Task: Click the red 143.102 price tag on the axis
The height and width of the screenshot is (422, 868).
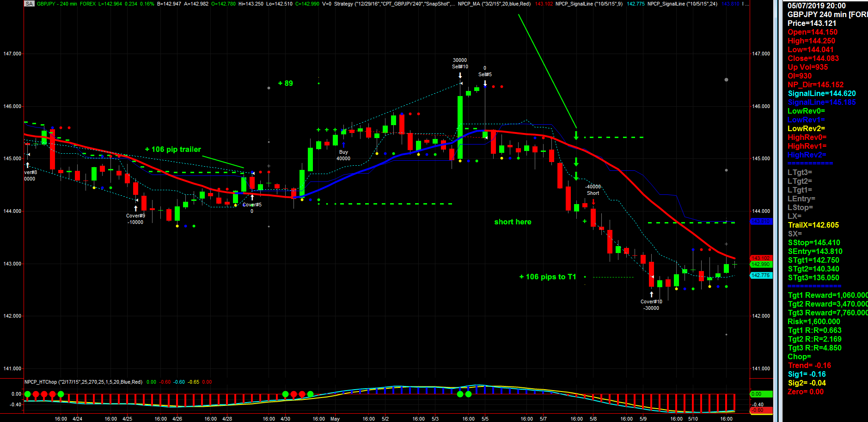Action: pos(761,258)
